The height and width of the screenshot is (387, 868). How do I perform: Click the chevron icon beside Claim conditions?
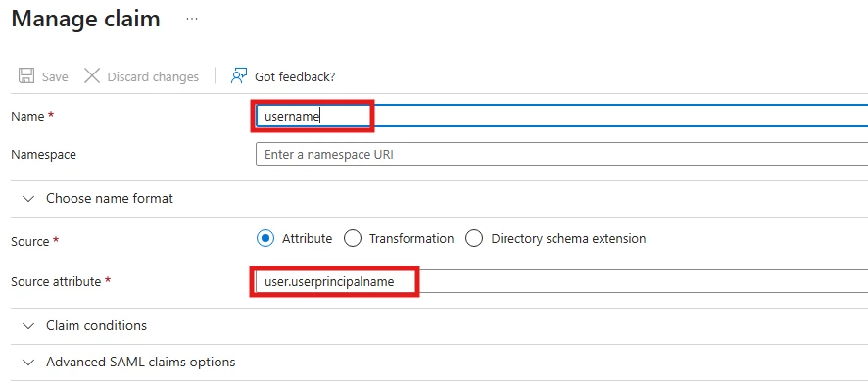(x=28, y=326)
